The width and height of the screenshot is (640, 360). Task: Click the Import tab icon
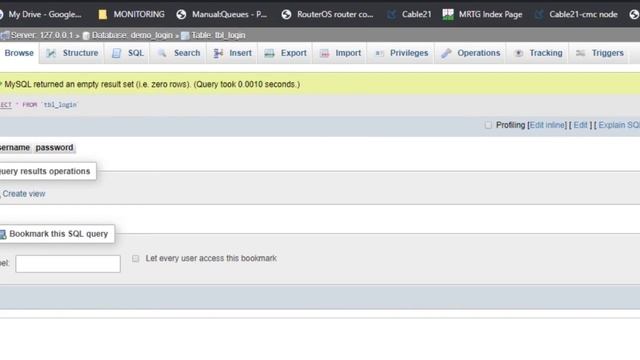(x=324, y=53)
